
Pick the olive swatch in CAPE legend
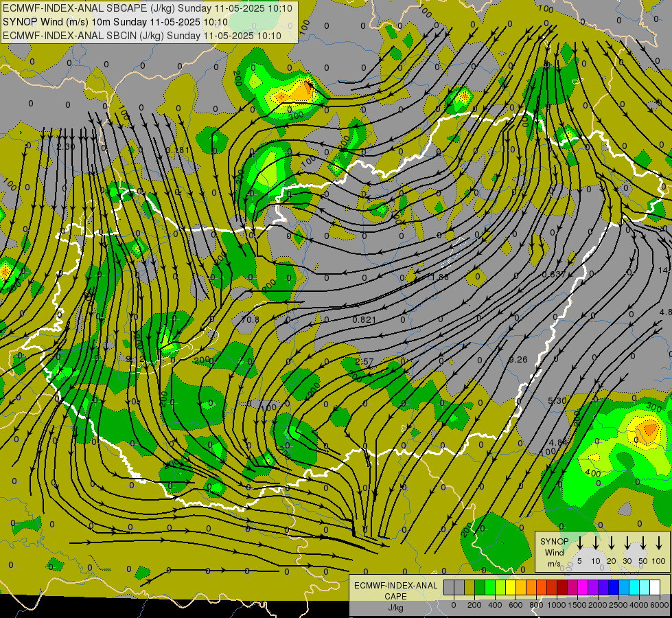470,588
